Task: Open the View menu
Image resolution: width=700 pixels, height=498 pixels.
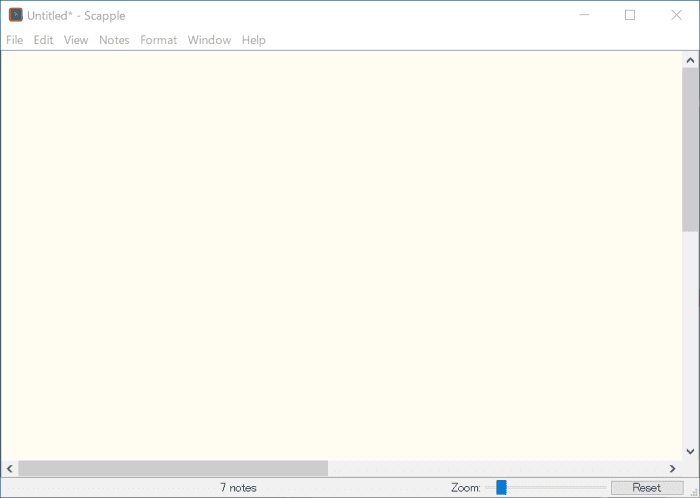Action: coord(76,40)
